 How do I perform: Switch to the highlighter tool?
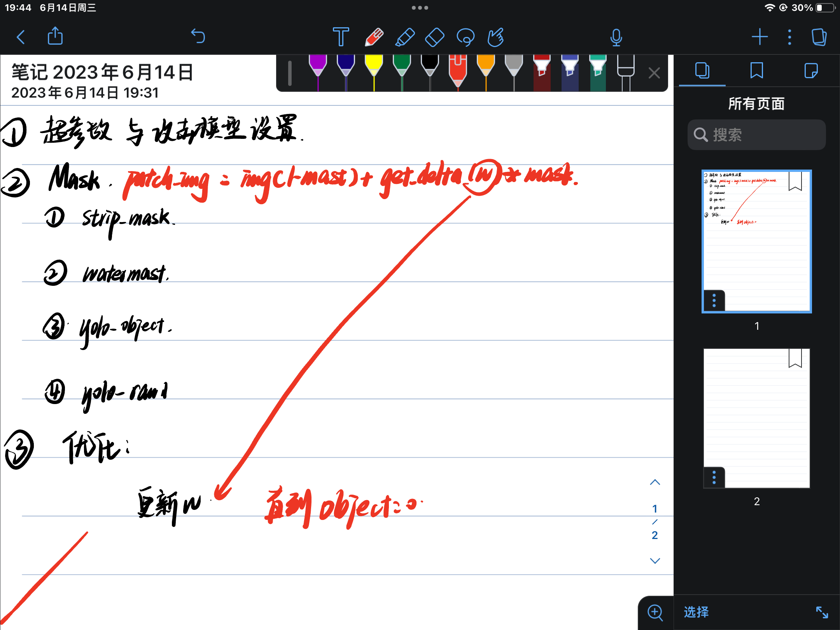click(x=404, y=37)
